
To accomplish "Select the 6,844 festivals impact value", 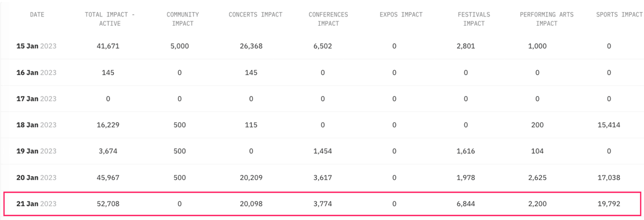I will (465, 204).
